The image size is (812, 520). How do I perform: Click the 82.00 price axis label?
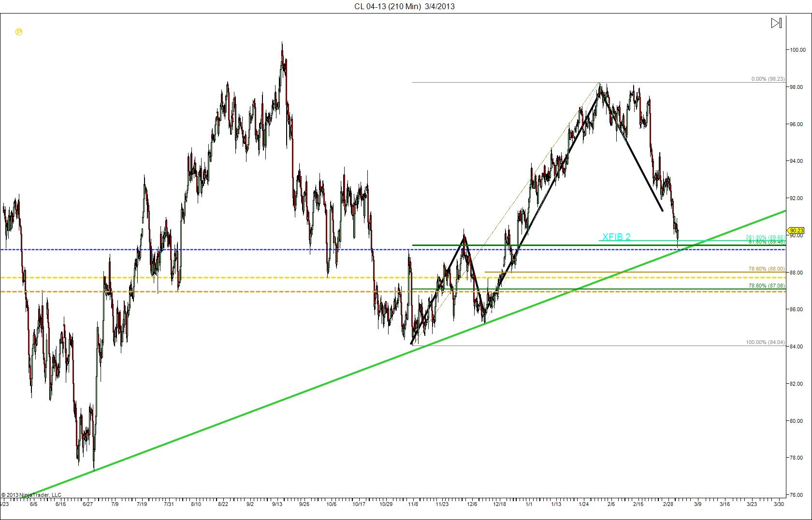[796, 384]
